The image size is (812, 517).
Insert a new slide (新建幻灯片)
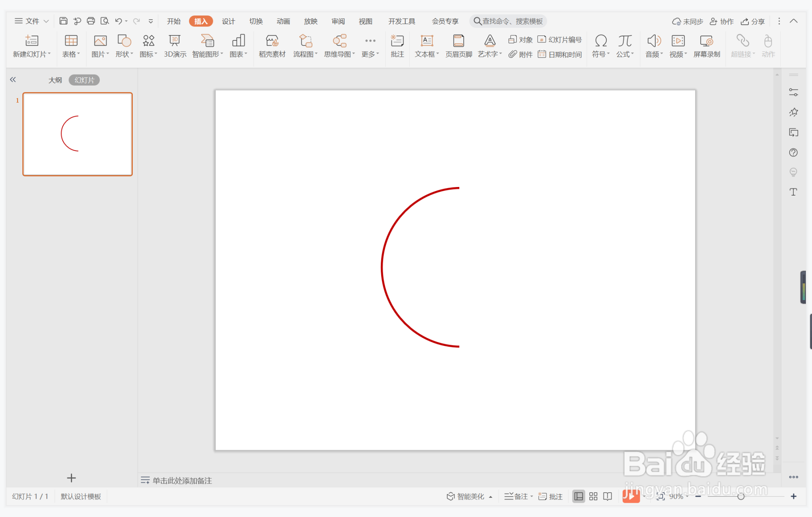tap(32, 46)
